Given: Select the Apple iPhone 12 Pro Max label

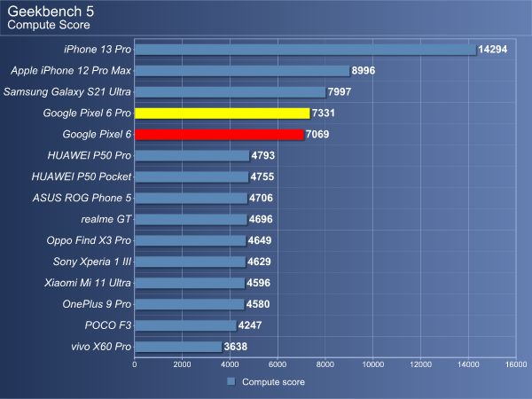Looking at the screenshot, I should (x=71, y=71).
